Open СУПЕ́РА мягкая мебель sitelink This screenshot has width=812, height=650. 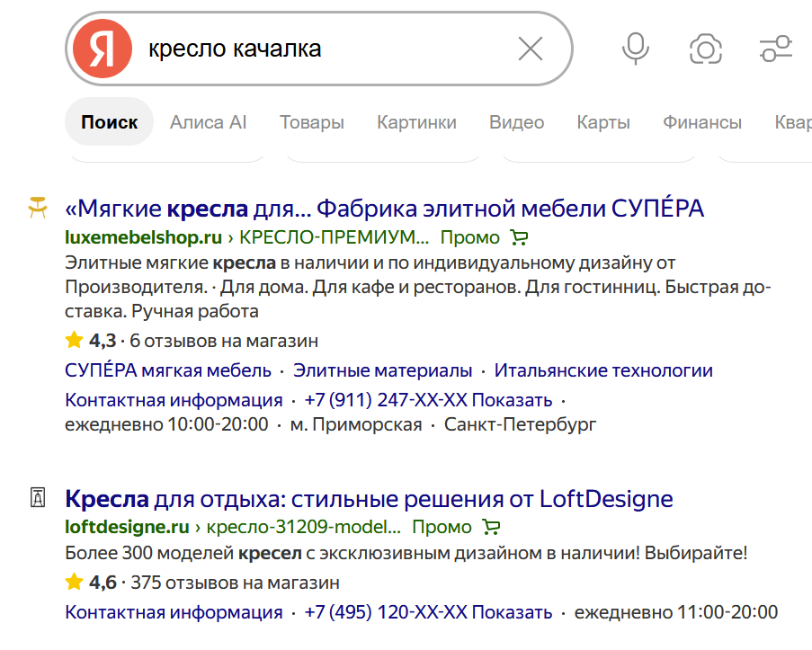click(168, 370)
